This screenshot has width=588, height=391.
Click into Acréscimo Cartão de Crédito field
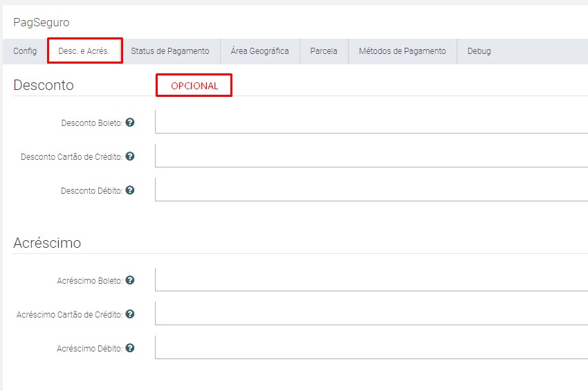[x=371, y=313]
